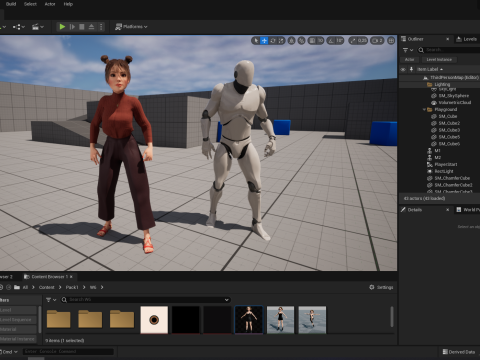The height and width of the screenshot is (360, 480).
Task: Click the Eject button in play toolbar
Action: (x=91, y=27)
